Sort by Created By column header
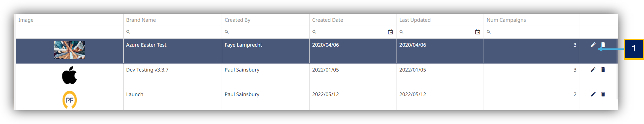This screenshot has height=124, width=644. click(x=237, y=20)
